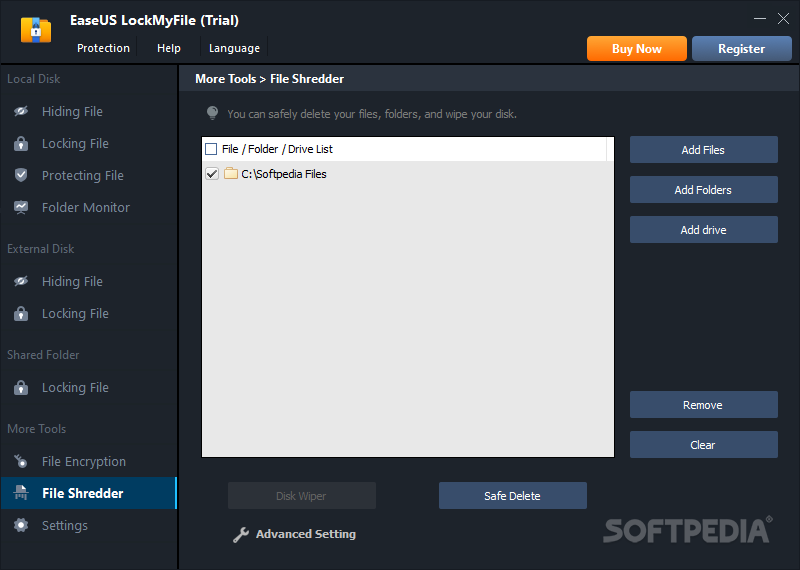Open the Folder Monitor section

(x=89, y=207)
